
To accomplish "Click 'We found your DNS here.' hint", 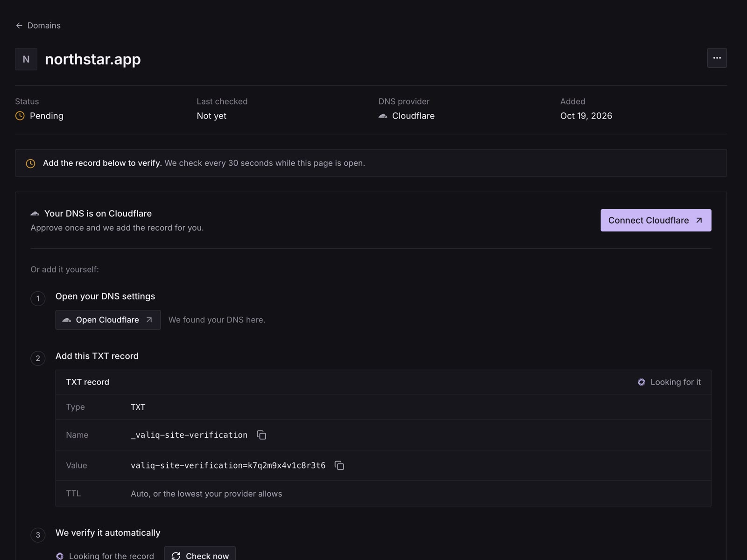I will pos(217,320).
